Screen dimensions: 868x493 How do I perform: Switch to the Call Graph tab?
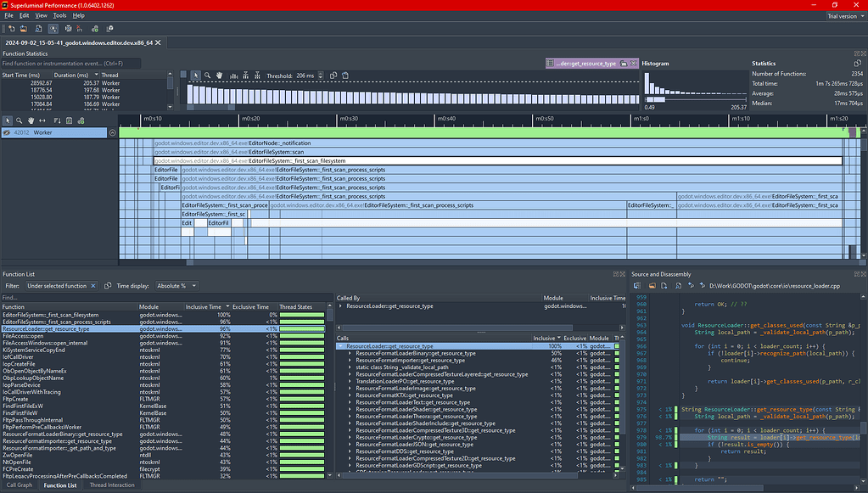pyautogui.click(x=19, y=485)
